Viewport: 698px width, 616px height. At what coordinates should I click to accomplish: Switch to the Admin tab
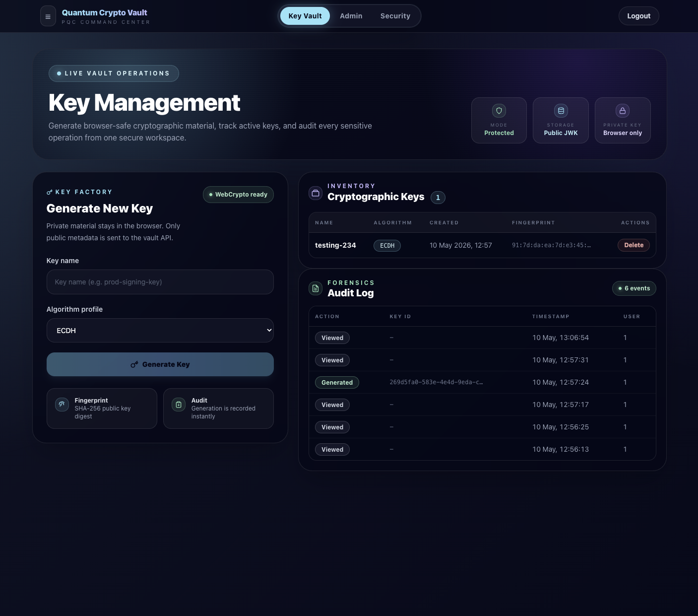click(x=351, y=16)
